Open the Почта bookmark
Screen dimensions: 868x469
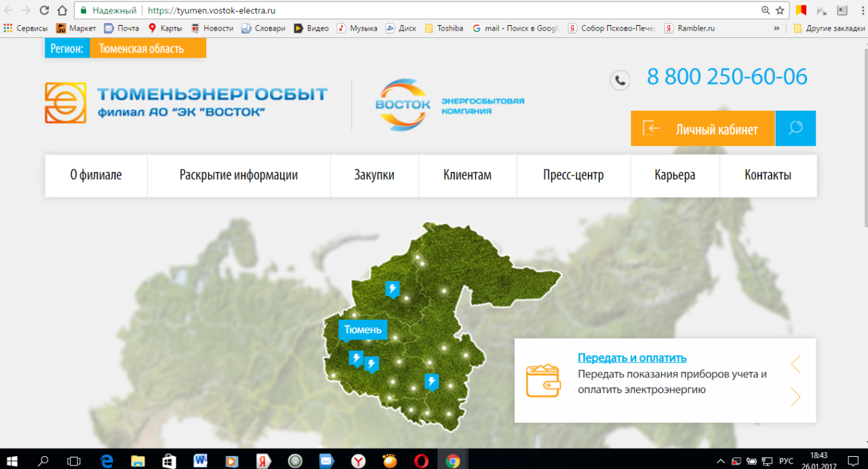pos(121,29)
